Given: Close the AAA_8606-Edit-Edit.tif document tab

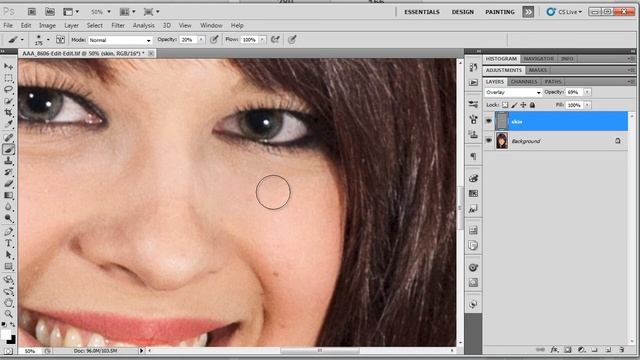Looking at the screenshot, I should [x=151, y=53].
